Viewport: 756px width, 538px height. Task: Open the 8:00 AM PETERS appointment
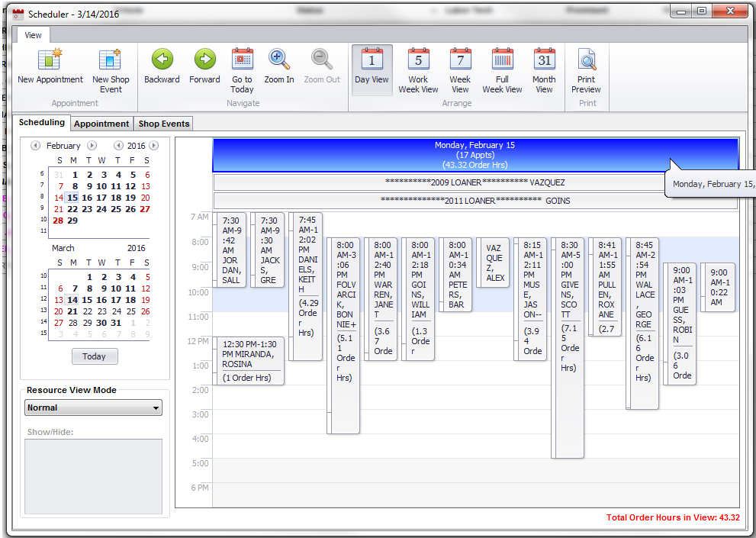click(455, 275)
